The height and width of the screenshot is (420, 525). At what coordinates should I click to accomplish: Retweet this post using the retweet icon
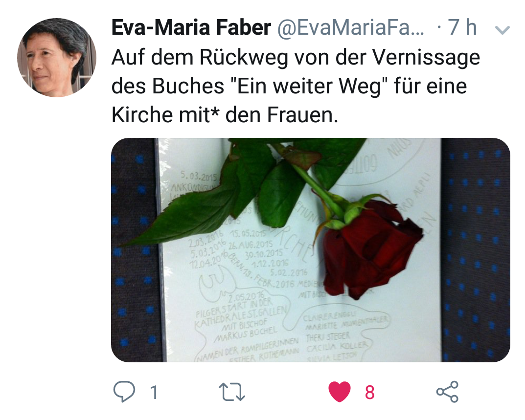232,392
